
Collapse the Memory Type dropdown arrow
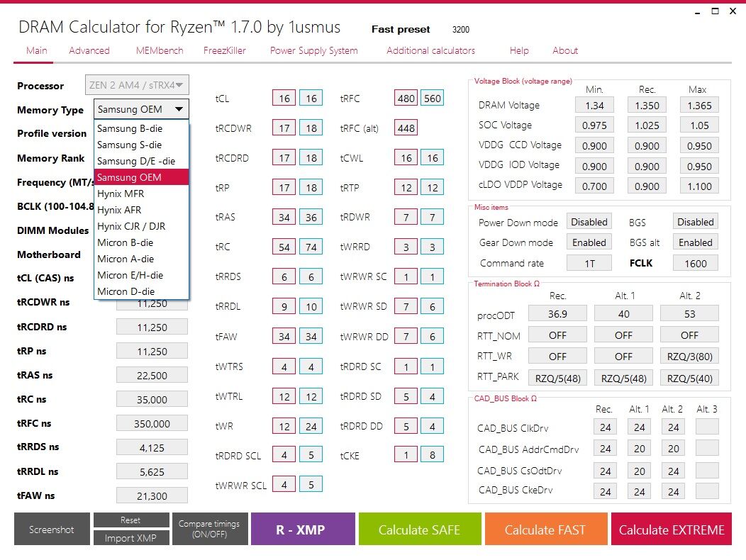click(x=179, y=109)
